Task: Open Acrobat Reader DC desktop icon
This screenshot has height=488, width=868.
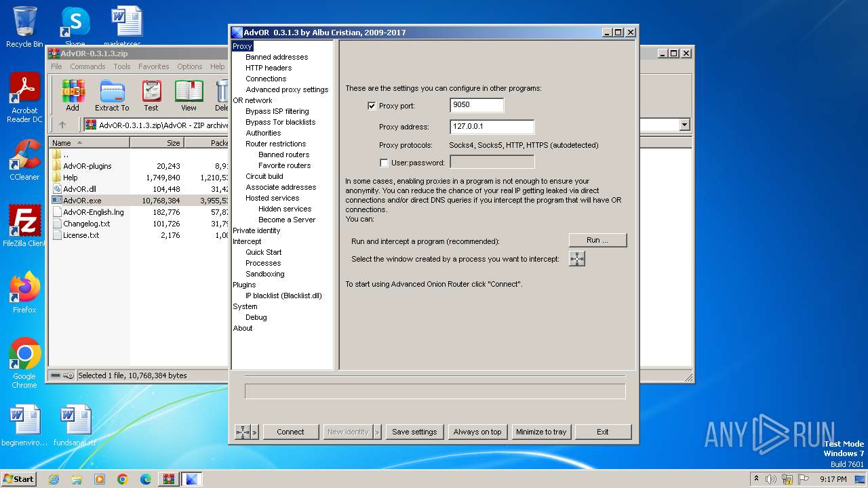Action: pyautogui.click(x=24, y=98)
